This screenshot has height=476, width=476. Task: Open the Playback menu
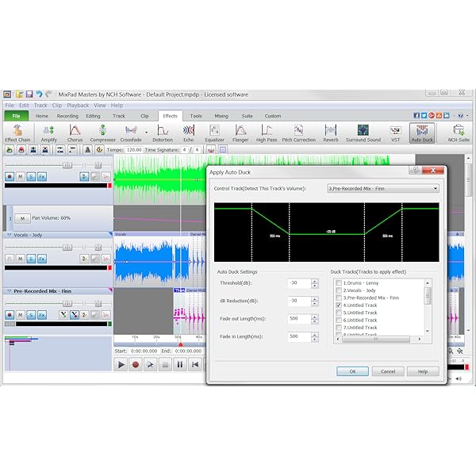pyautogui.click(x=78, y=106)
